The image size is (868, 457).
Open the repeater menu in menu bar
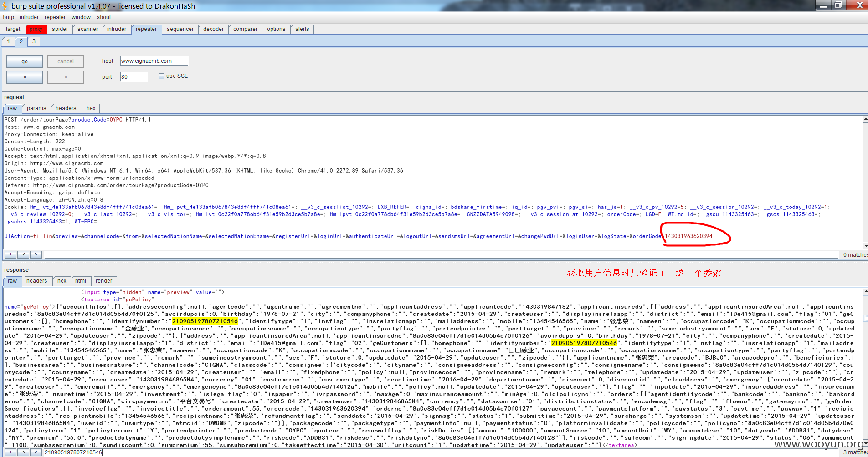tap(55, 17)
